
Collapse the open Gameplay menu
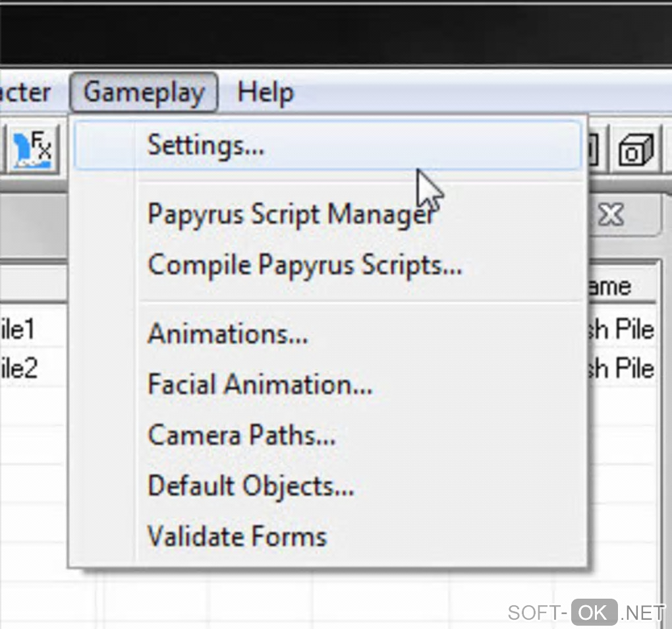coord(144,92)
